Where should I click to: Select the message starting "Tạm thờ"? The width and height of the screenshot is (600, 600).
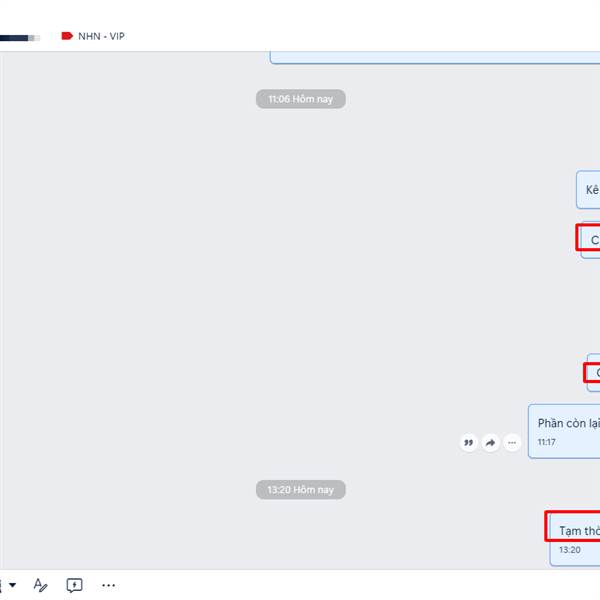tap(575, 540)
